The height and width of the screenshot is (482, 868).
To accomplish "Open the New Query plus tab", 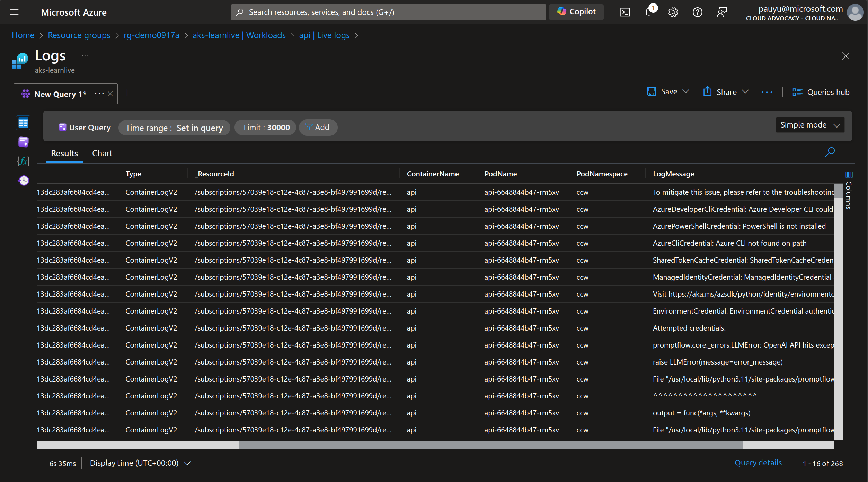I will pyautogui.click(x=126, y=93).
